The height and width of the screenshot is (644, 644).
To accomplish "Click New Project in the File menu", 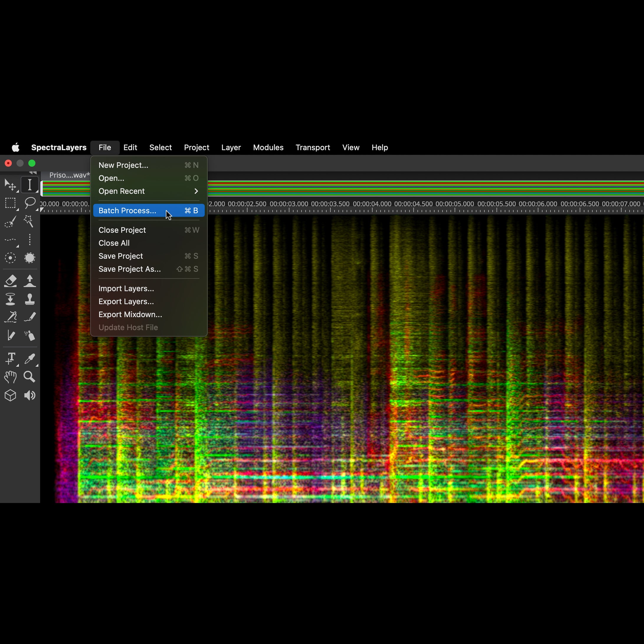I will point(149,165).
